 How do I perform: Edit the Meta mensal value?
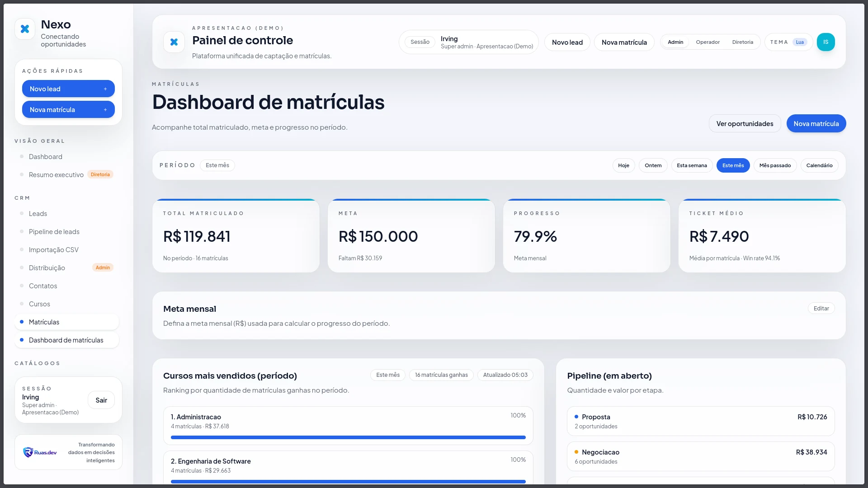[x=821, y=309]
